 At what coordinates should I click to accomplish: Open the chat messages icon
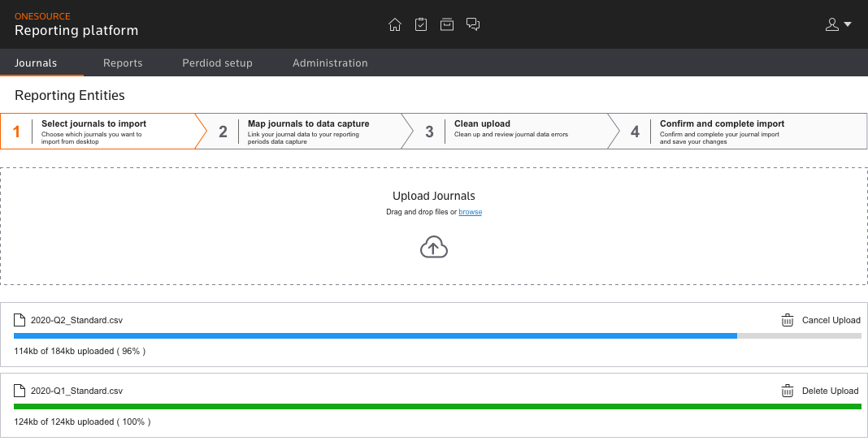pyautogui.click(x=473, y=24)
